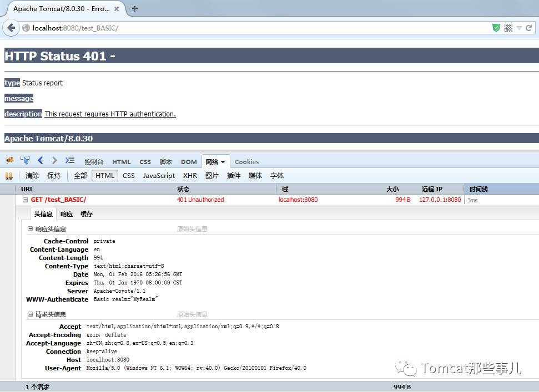Click the Firebug bug logo icon
539x392 pixels.
click(x=9, y=160)
